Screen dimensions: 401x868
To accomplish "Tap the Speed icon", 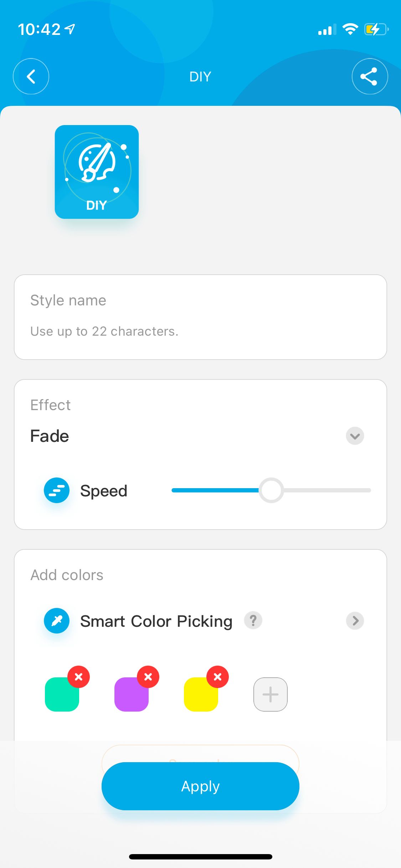I will tap(57, 490).
